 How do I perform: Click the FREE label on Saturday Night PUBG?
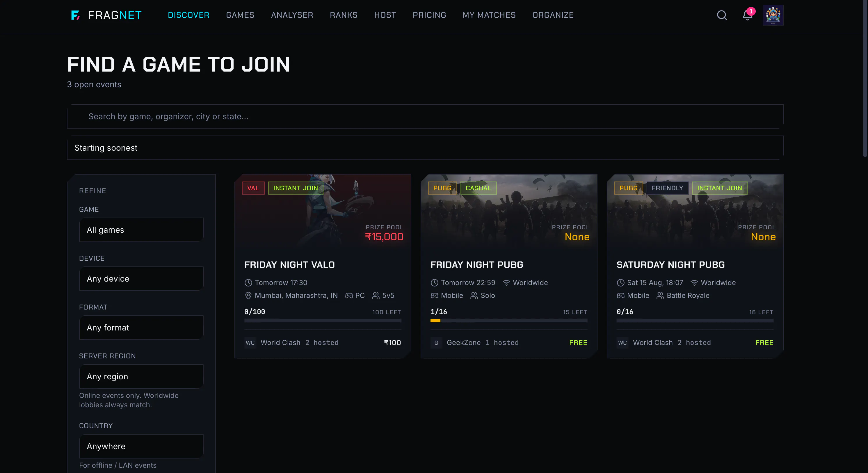[764, 343]
